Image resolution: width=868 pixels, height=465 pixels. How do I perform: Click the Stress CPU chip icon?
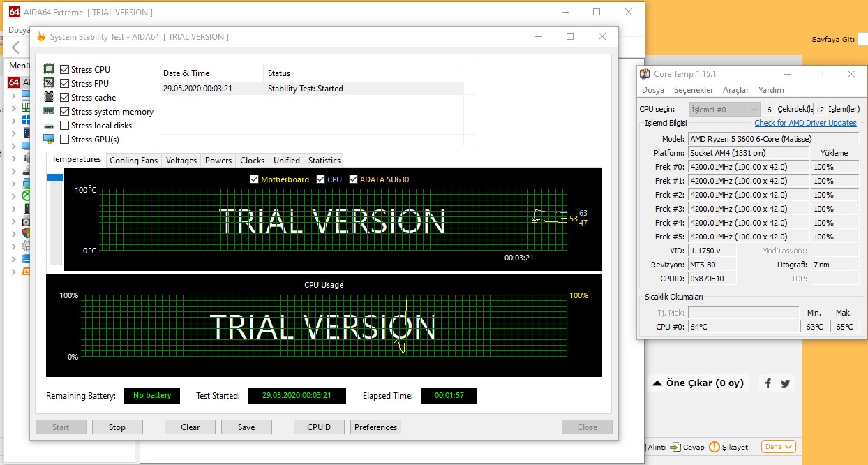(49, 69)
